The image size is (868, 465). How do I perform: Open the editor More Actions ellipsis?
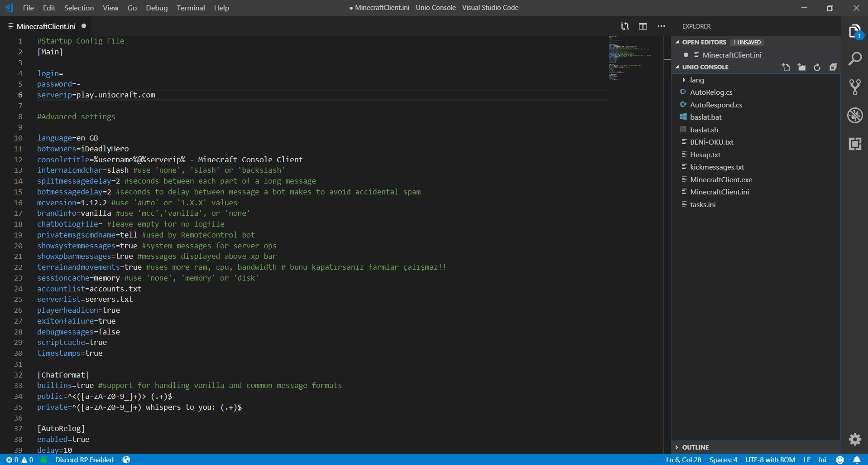point(662,26)
